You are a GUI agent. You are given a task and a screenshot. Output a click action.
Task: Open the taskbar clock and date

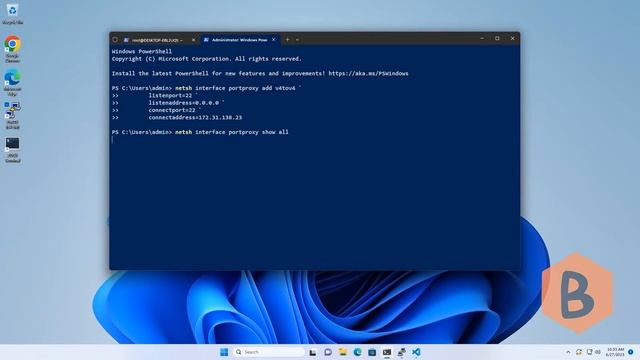point(615,352)
